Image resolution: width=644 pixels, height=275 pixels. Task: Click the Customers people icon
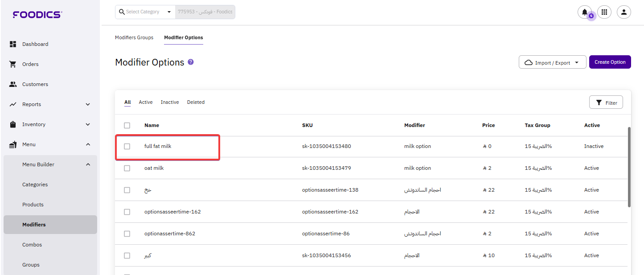pos(13,84)
